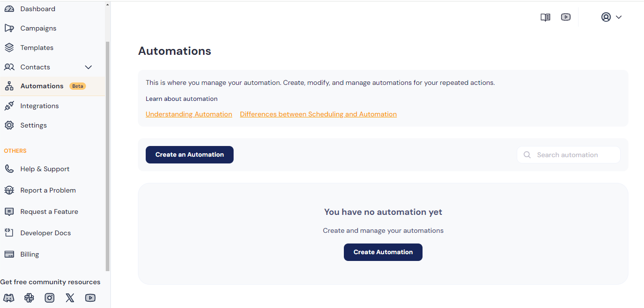Open the Discord community icon
The height and width of the screenshot is (308, 644).
coord(9,298)
